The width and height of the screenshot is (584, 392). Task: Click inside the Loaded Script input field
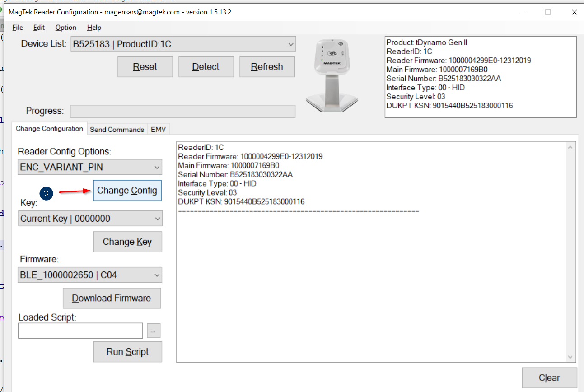(80, 330)
